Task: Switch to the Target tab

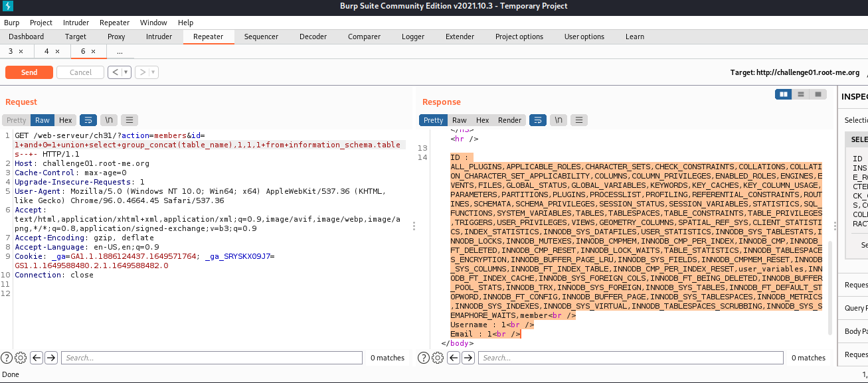Action: point(76,37)
